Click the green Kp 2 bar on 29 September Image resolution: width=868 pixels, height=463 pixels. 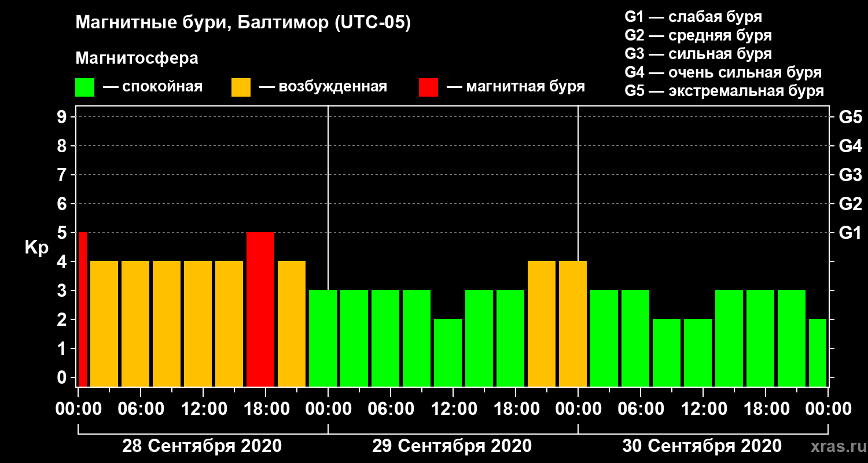(x=448, y=353)
